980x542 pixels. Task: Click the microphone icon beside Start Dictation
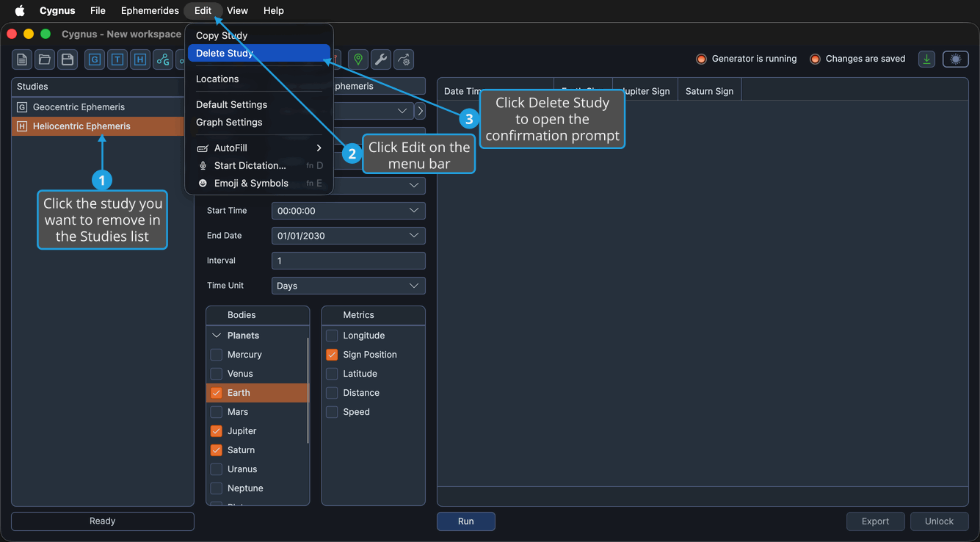[x=203, y=166]
